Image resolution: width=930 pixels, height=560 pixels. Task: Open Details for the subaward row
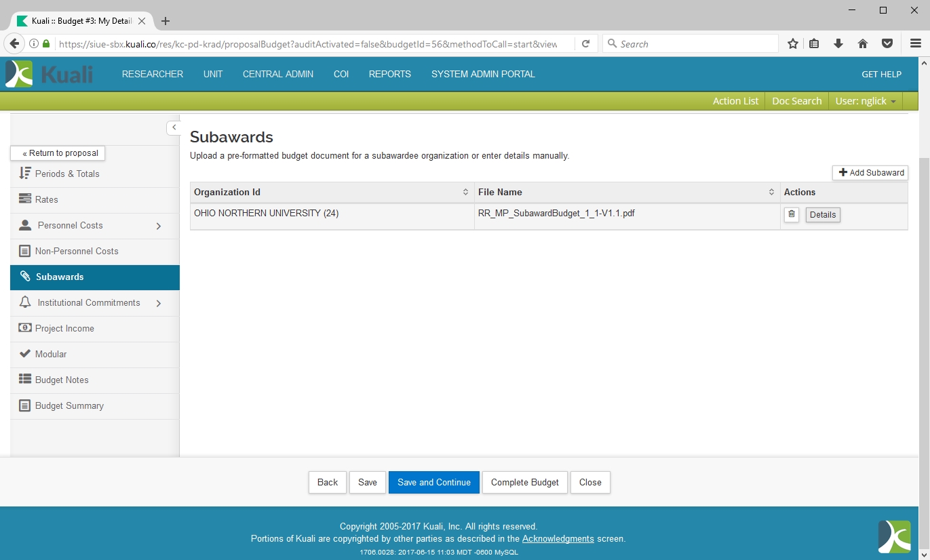click(x=822, y=215)
